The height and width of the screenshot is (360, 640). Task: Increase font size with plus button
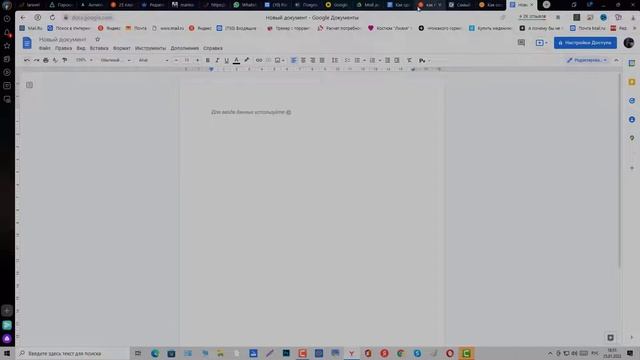click(198, 60)
